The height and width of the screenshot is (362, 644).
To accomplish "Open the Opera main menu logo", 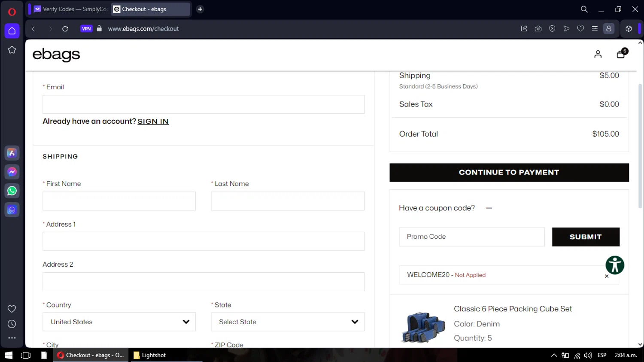I will coord(12,12).
